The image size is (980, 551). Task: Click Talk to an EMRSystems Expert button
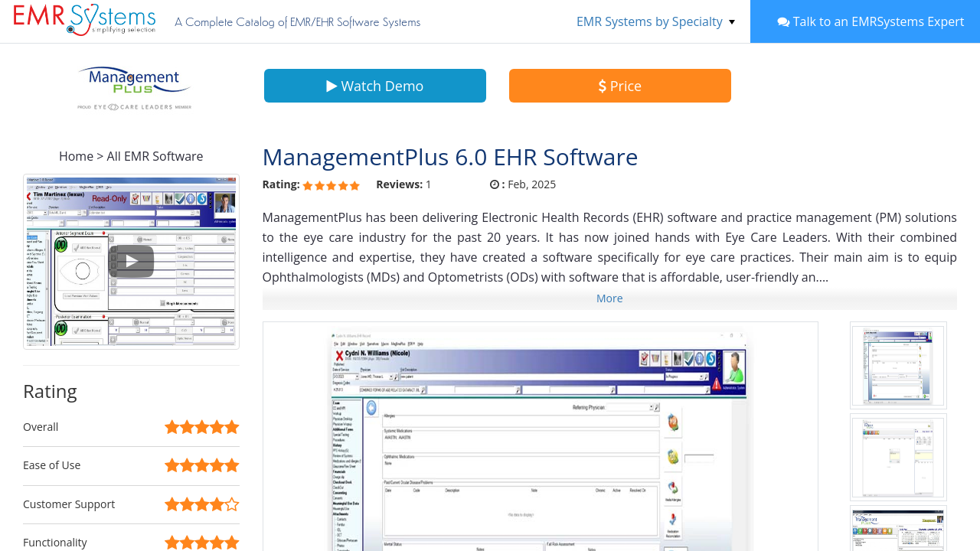865,21
